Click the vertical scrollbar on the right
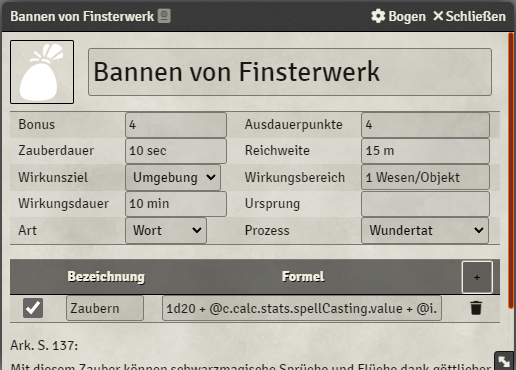 pyautogui.click(x=511, y=171)
